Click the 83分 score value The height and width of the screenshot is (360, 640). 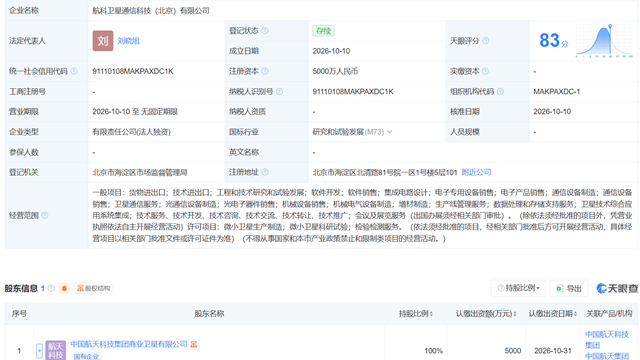(553, 40)
